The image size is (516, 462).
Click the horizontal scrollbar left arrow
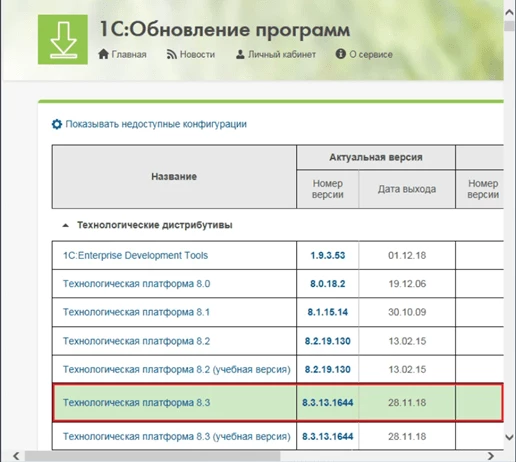click(x=16, y=456)
